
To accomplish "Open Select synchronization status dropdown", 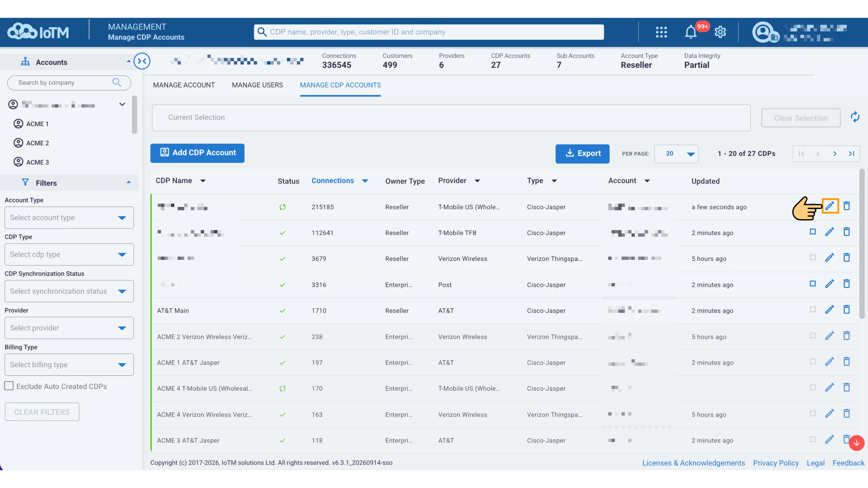I will pos(69,291).
